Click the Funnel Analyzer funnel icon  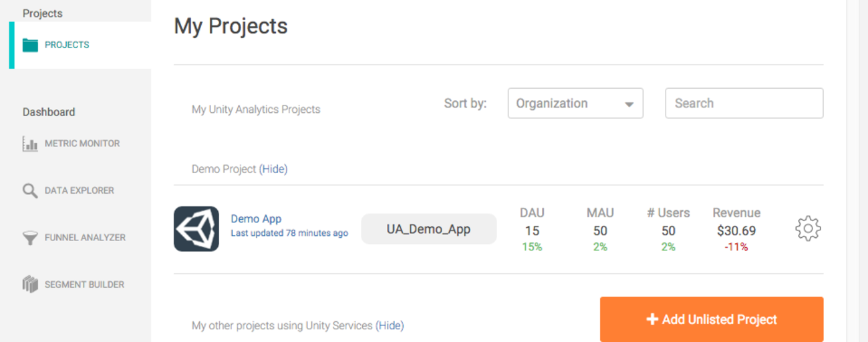(x=30, y=238)
